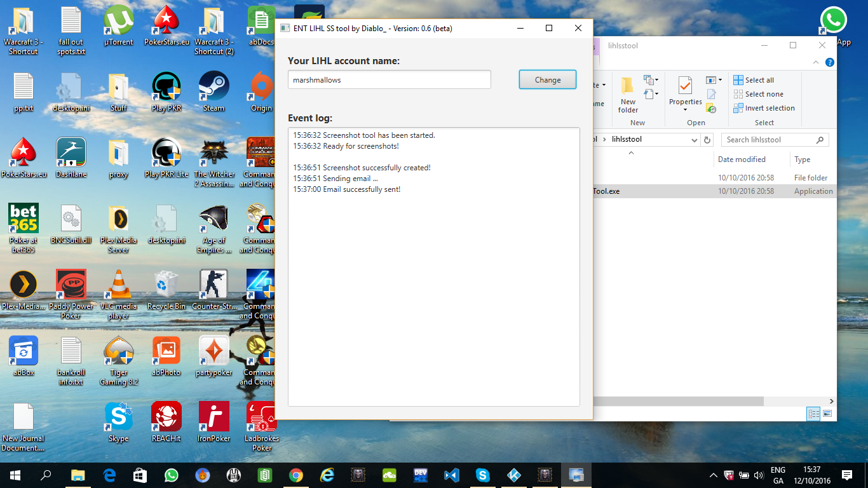Open Properties in Explorer ribbon
The width and height of the screenshot is (868, 488).
(685, 94)
